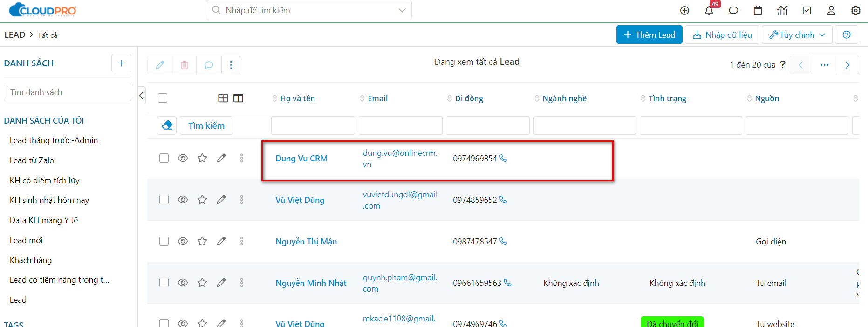Preview Nguyễn Thị Mận with eye icon
The image size is (868, 327).
pos(183,241)
